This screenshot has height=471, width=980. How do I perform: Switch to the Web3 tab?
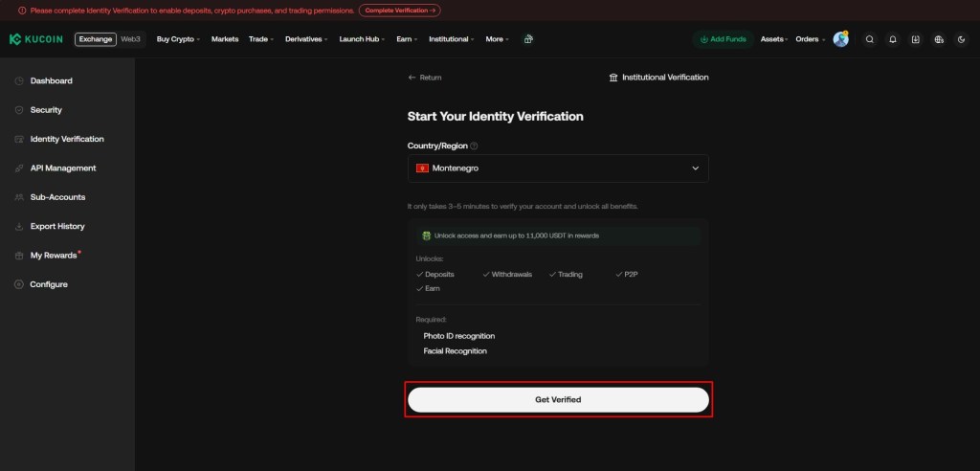(130, 39)
